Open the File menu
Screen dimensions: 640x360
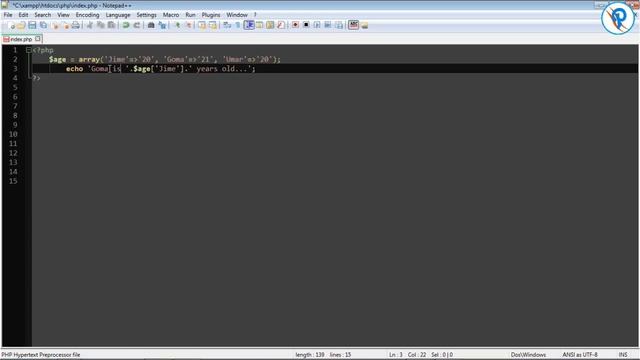point(8,15)
